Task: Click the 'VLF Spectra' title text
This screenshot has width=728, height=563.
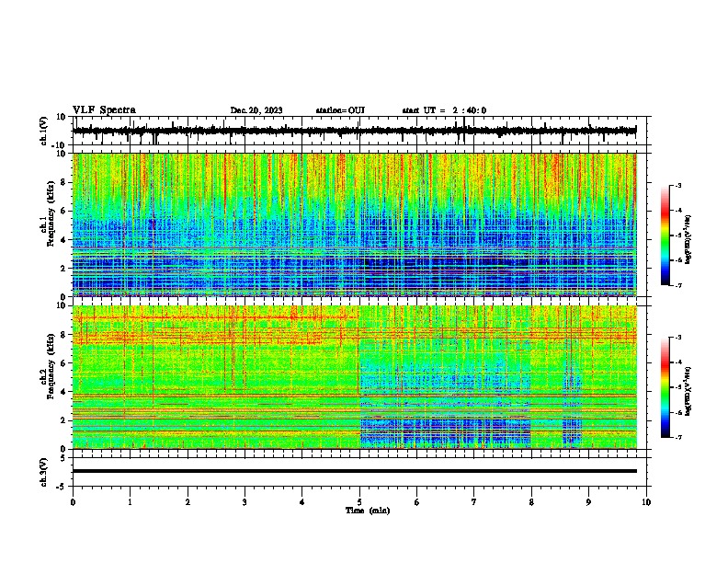Action: pyautogui.click(x=104, y=109)
